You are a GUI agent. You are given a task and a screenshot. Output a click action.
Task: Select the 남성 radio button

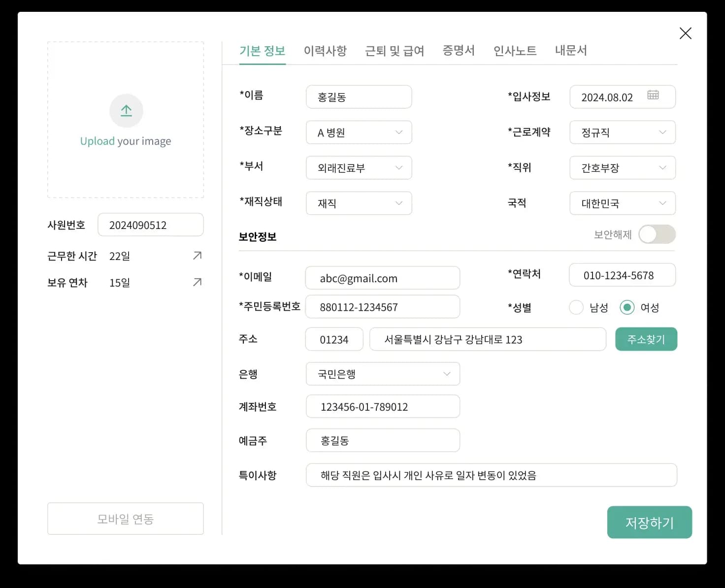(576, 308)
